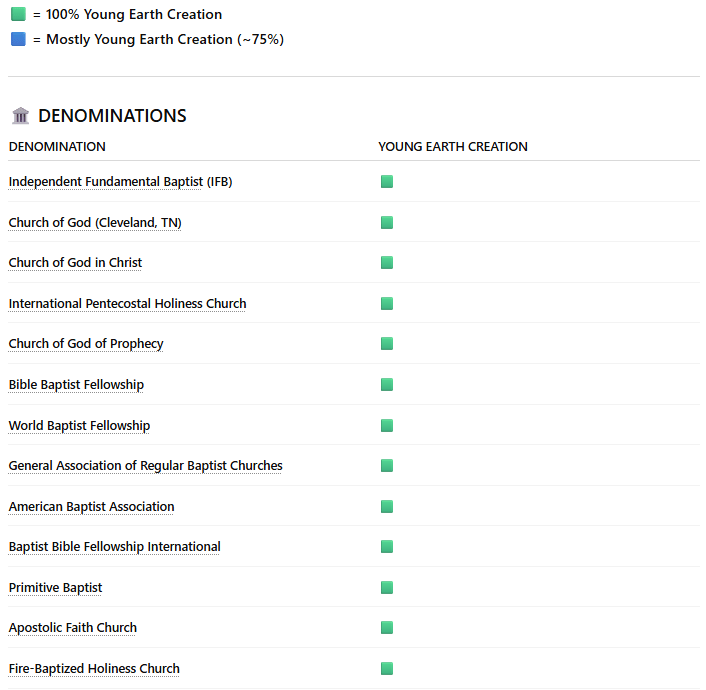This screenshot has height=690, width=706.
Task: Open Independent Fundamental Baptist (IFB) link
Action: click(x=120, y=182)
